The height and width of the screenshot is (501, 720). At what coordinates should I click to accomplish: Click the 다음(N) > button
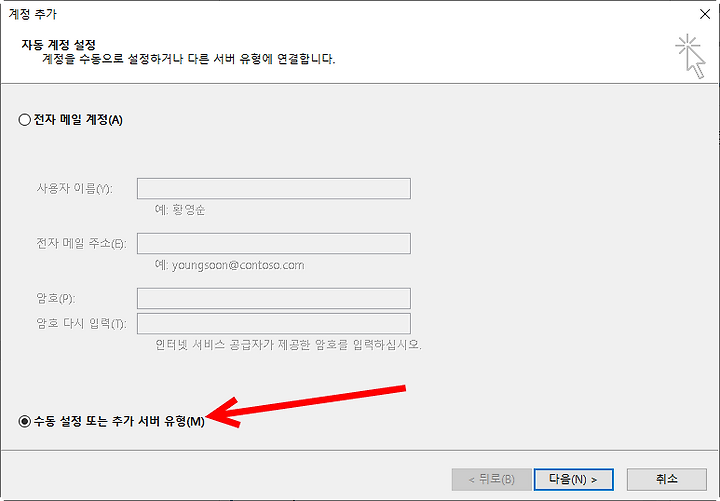click(x=574, y=479)
